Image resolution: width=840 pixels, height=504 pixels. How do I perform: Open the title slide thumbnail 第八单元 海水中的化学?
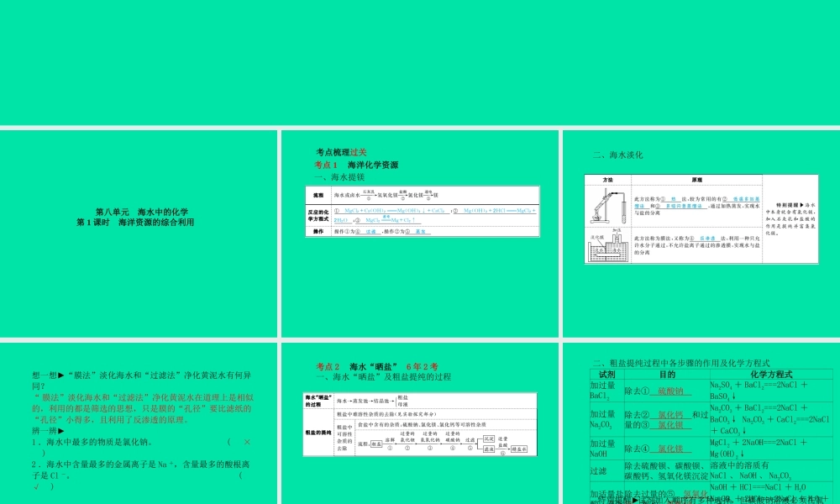tap(139, 234)
